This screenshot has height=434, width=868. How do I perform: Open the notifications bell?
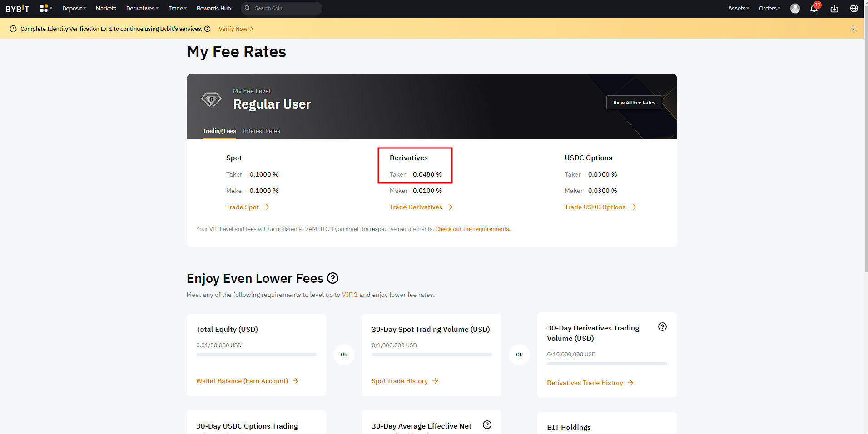[814, 9]
